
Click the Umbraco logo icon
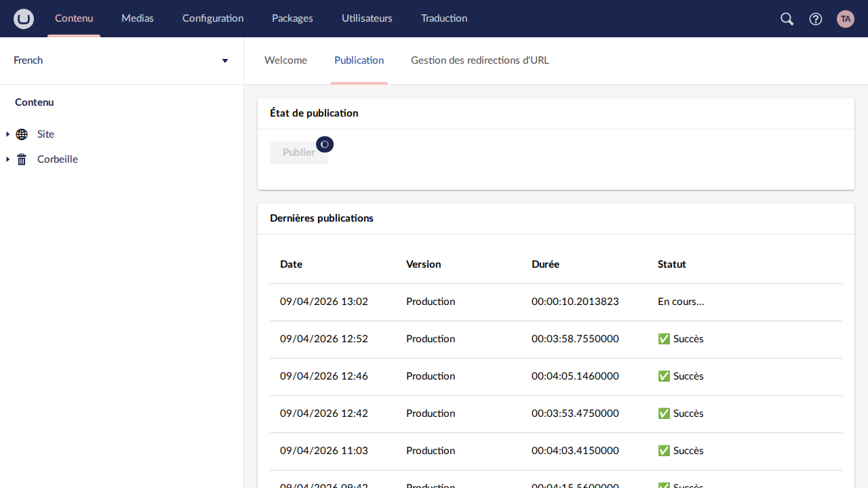coord(24,19)
